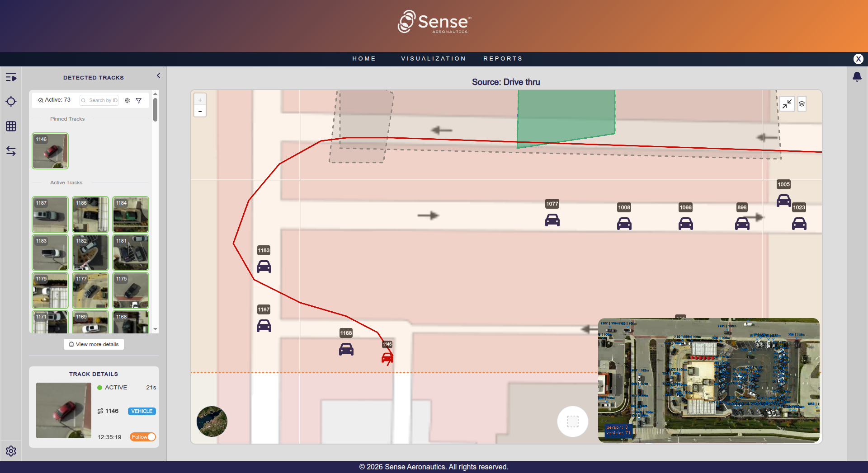This screenshot has height=473, width=868.
Task: Select active track 1182 thumbnail
Action: 90,253
